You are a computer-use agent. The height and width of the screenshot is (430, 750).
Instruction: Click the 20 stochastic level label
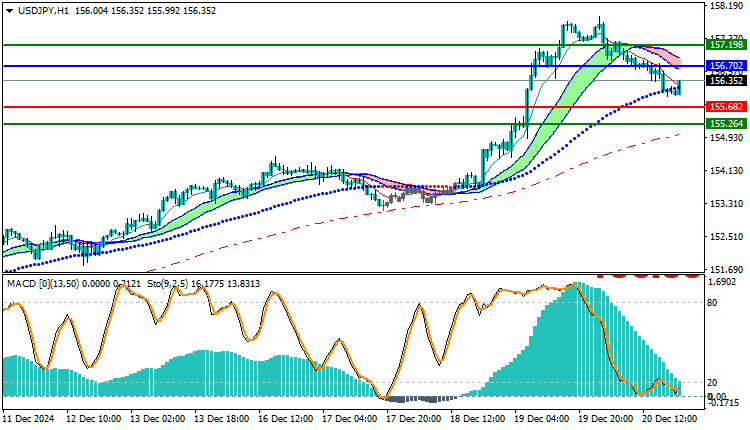[x=712, y=382]
